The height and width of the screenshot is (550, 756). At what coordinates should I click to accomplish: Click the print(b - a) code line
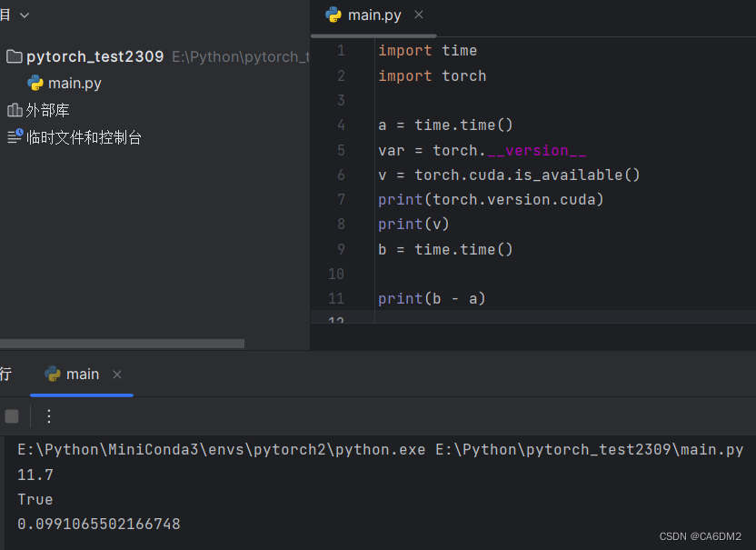[x=432, y=299]
